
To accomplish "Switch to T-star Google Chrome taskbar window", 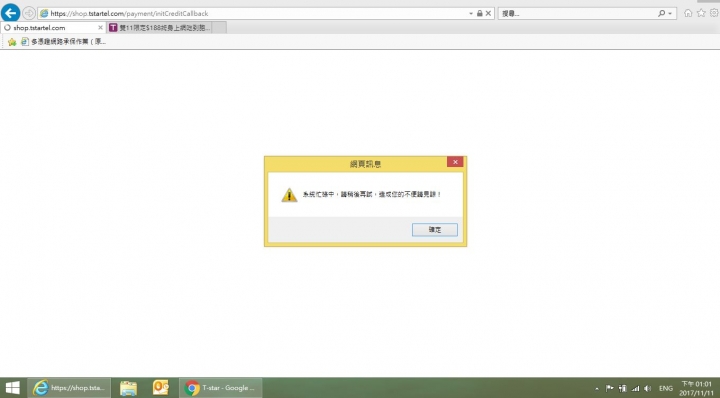I will click(x=221, y=388).
